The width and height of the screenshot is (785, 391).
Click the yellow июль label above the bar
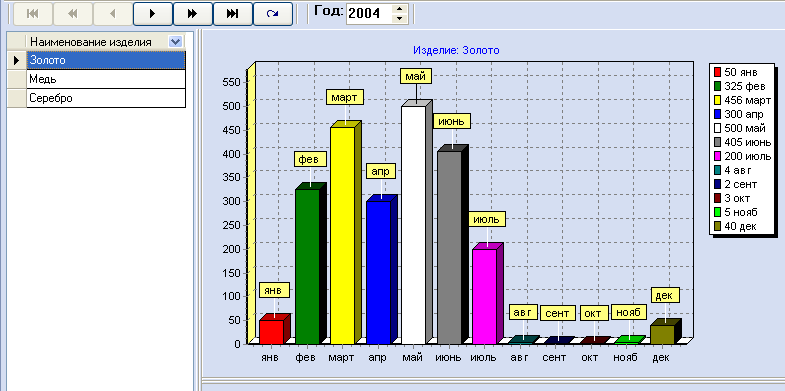[487, 219]
